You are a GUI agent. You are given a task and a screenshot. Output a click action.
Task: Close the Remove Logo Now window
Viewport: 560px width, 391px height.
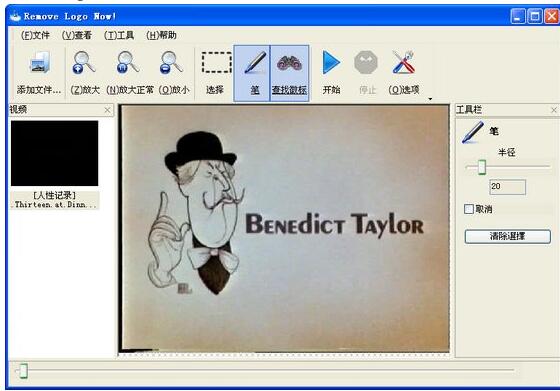point(551,16)
